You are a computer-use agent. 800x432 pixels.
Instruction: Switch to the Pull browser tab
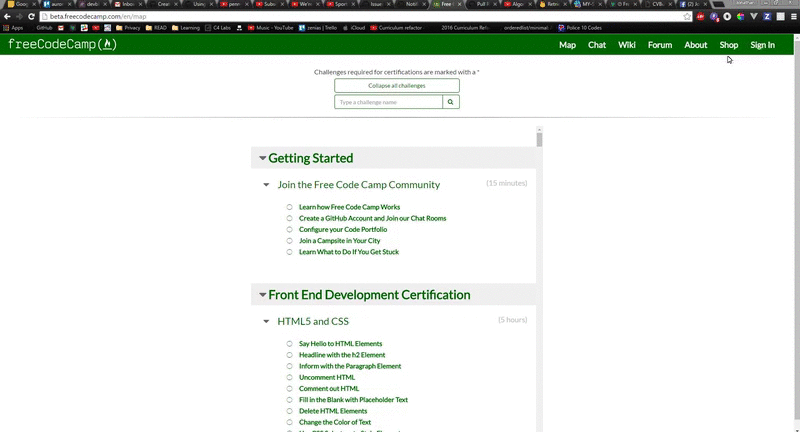[x=482, y=4]
